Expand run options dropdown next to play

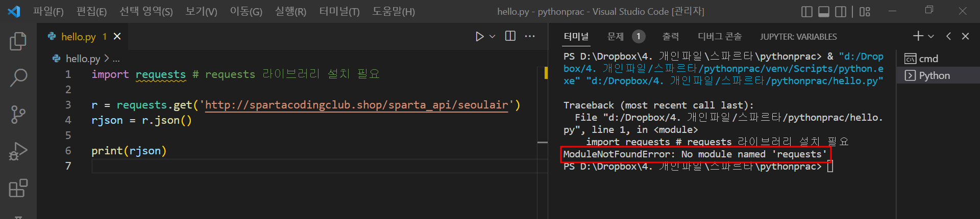point(492,36)
